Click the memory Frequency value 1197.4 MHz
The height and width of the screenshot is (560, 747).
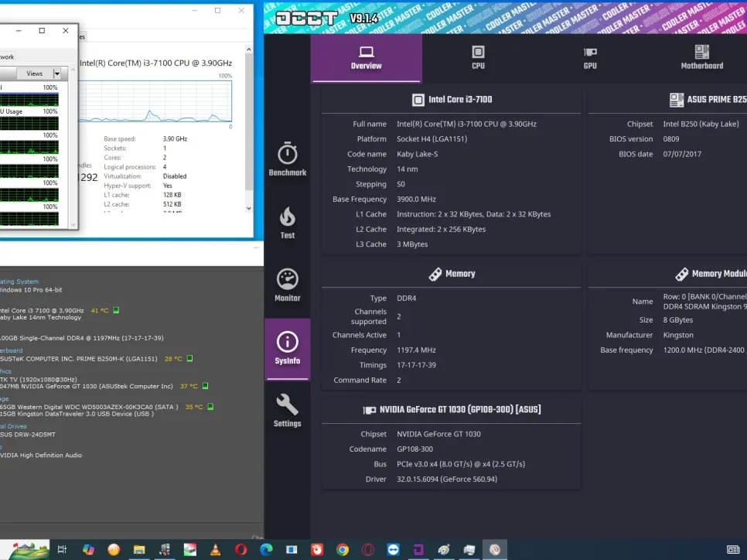pyautogui.click(x=416, y=350)
